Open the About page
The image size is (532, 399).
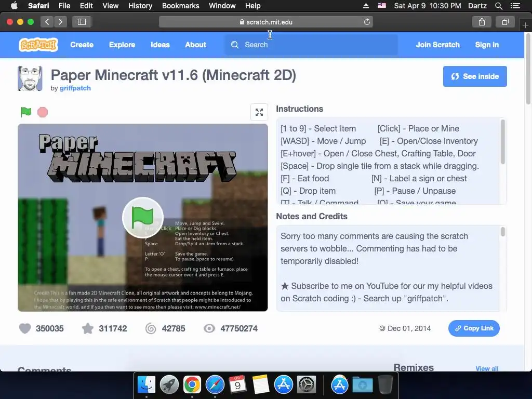(x=195, y=45)
